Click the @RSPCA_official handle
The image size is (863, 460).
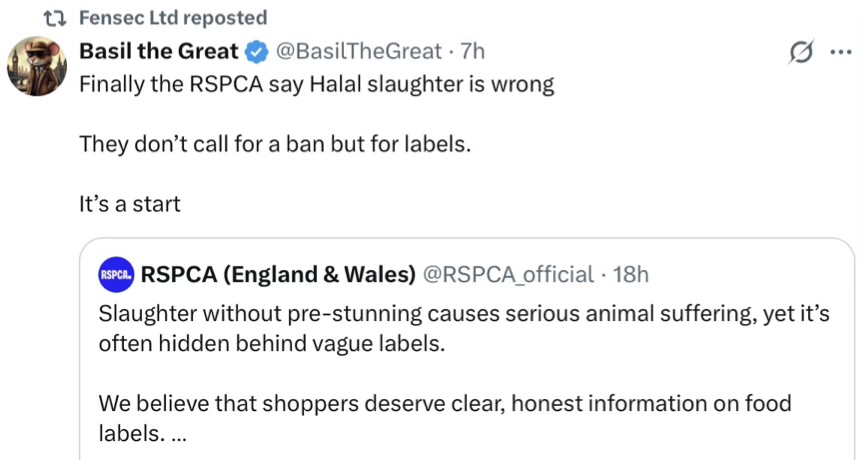[x=510, y=274]
